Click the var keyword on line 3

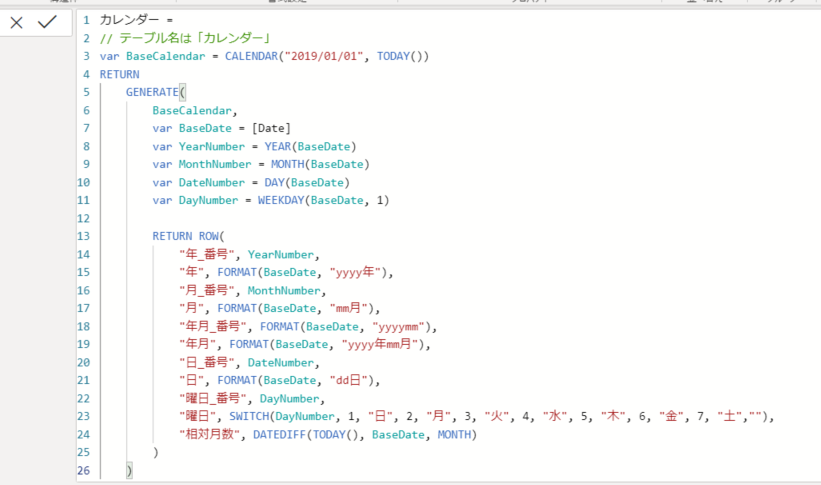109,56
